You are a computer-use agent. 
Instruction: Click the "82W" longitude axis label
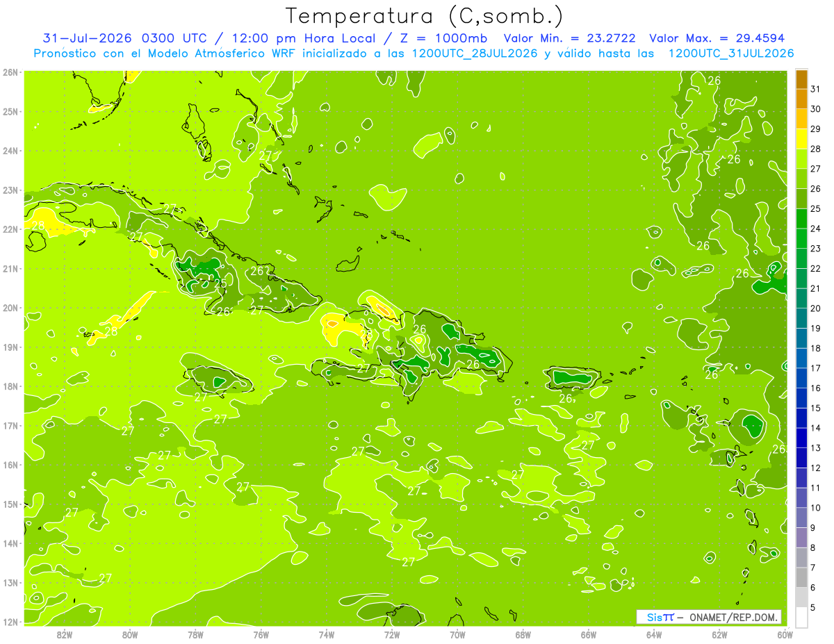pyautogui.click(x=65, y=634)
